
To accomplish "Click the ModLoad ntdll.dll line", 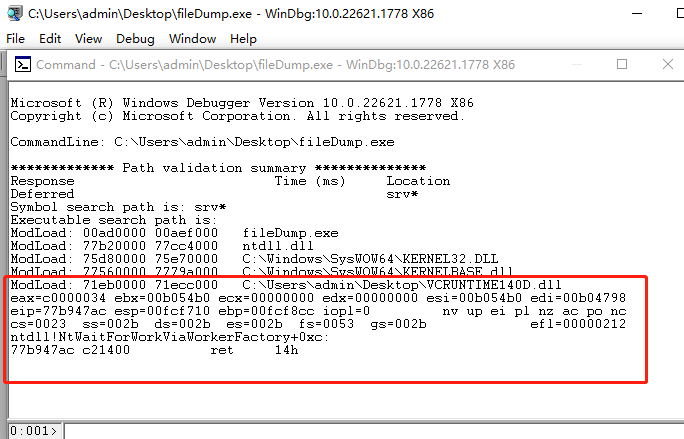I will (x=162, y=246).
